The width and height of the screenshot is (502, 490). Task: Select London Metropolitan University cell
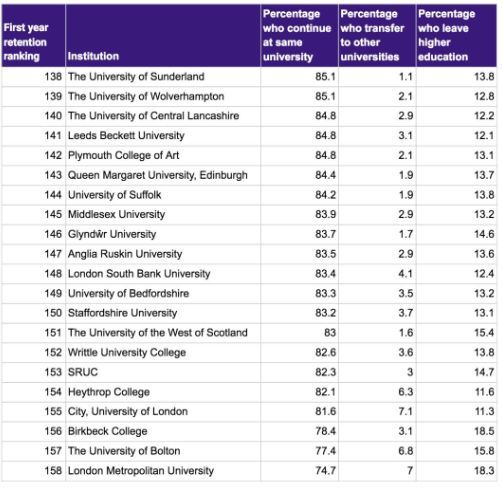coord(163,471)
